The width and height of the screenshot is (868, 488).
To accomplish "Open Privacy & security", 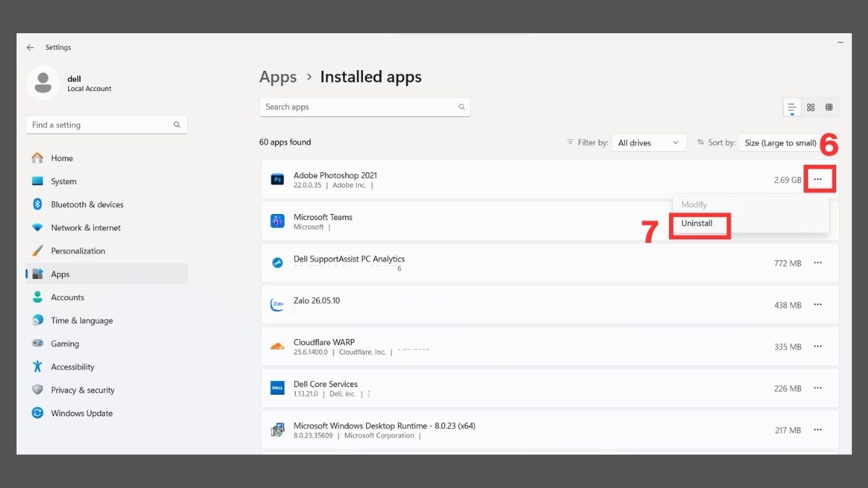I will [x=106, y=390].
